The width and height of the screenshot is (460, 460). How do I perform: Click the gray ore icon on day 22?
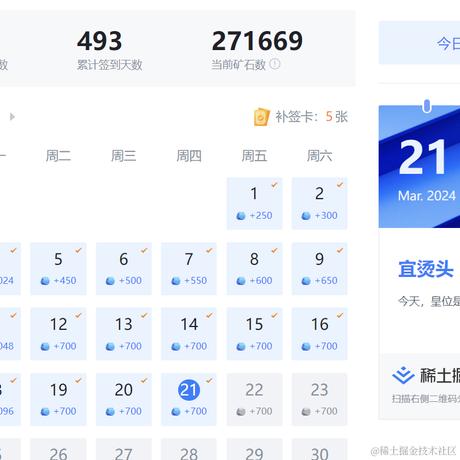[241, 412]
